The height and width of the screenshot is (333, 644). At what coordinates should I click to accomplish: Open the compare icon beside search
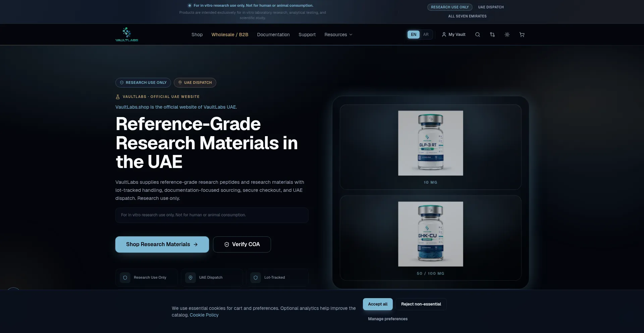(x=492, y=35)
